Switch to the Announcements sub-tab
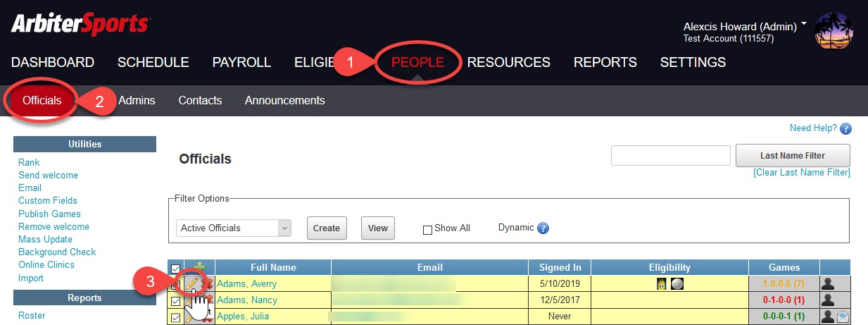Image resolution: width=868 pixels, height=325 pixels. [285, 100]
